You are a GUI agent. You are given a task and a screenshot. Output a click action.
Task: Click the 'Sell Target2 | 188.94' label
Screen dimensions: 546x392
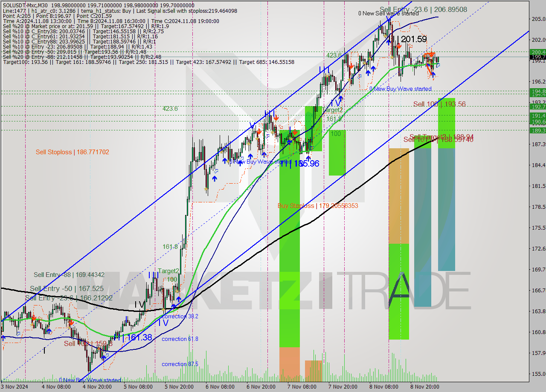[x=441, y=137]
